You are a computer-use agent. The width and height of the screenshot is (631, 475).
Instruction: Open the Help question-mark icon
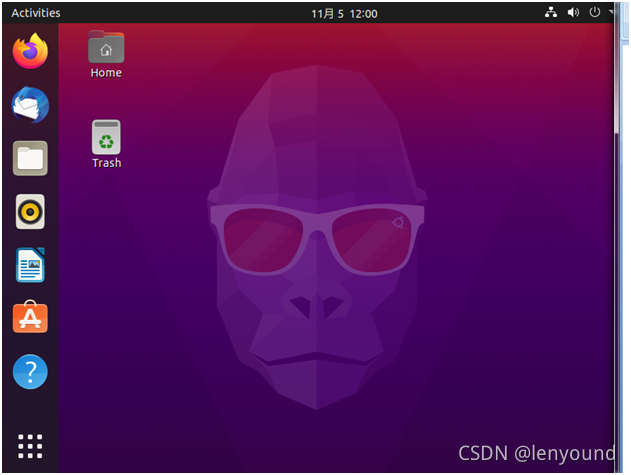(30, 372)
